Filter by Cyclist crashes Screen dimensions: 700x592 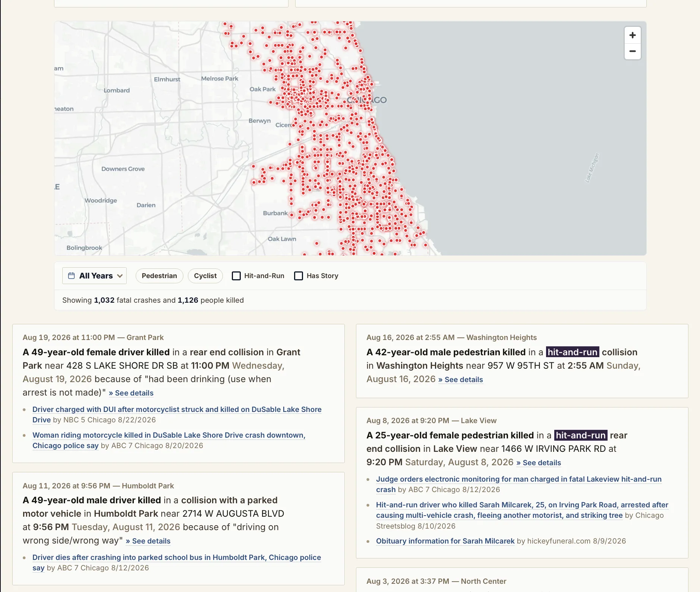tap(205, 276)
